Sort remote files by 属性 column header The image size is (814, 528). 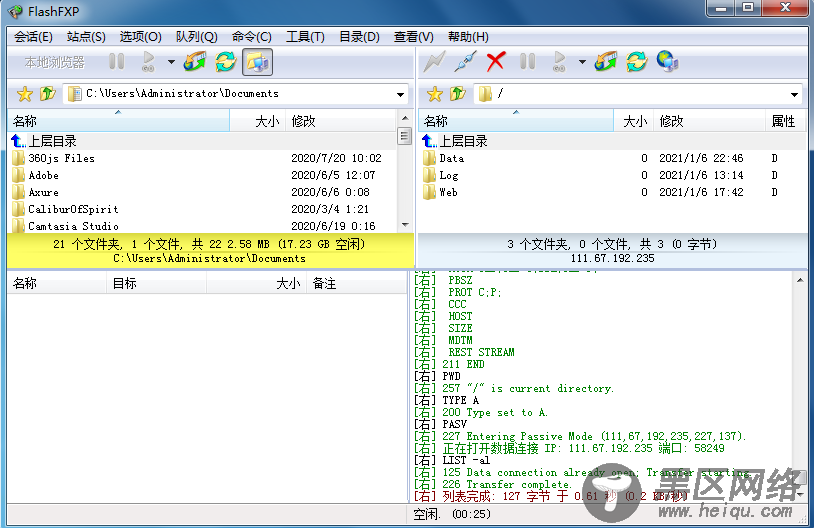click(x=785, y=121)
